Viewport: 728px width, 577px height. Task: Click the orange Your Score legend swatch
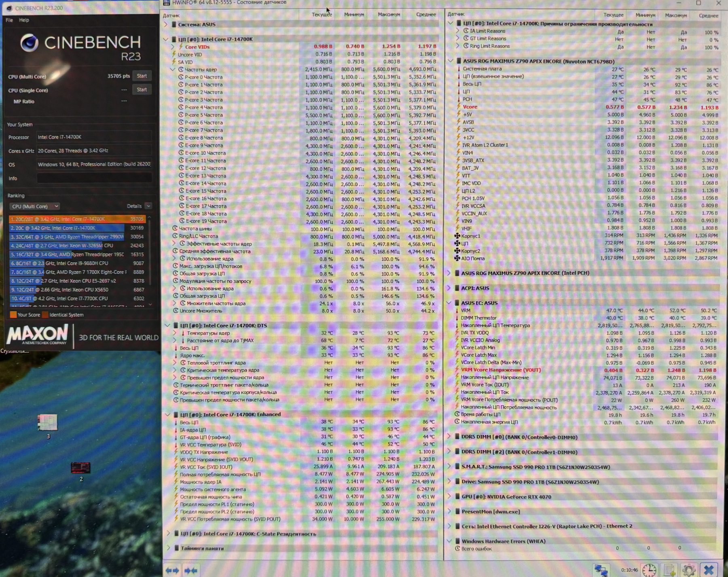(x=13, y=314)
